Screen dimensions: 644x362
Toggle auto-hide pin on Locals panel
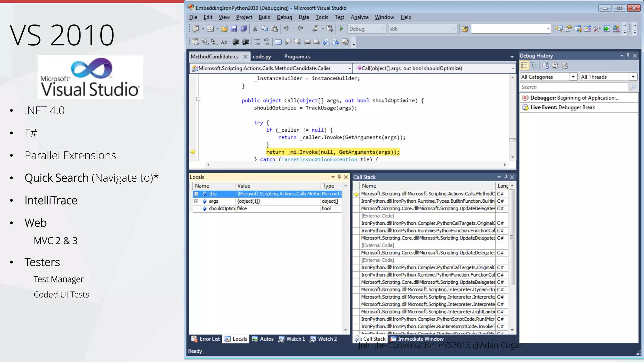(339, 177)
